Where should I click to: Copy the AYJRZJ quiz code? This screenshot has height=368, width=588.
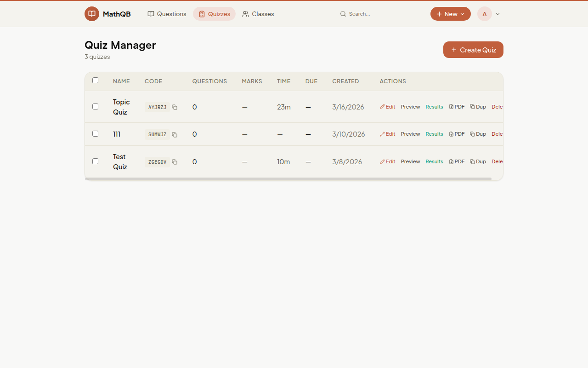click(x=175, y=107)
